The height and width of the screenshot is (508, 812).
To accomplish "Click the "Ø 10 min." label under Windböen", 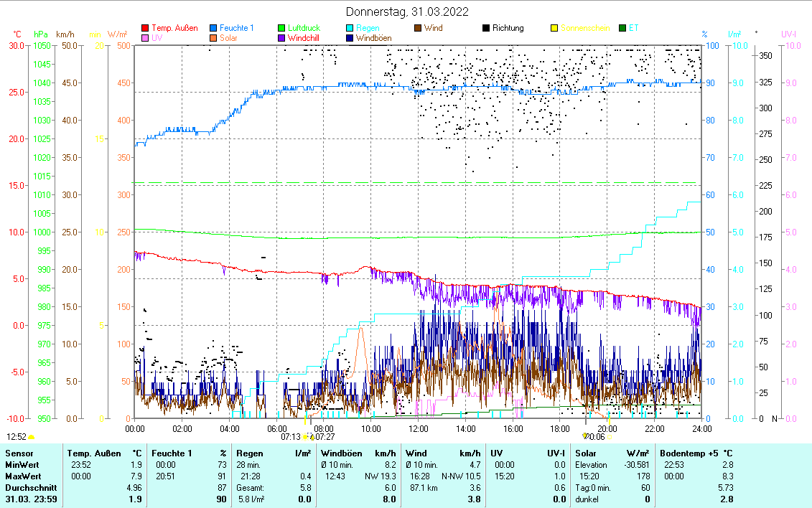I will tap(337, 465).
